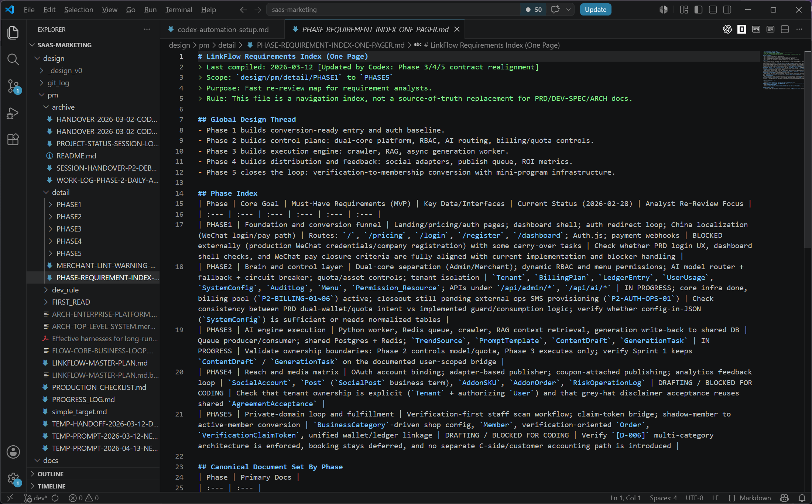Viewport: 812px width, 504px height.
Task: Click the Update button
Action: tap(595, 10)
